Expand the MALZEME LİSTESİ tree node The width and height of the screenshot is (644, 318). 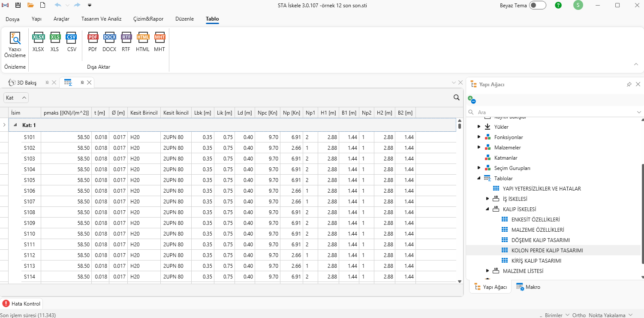coord(488,271)
